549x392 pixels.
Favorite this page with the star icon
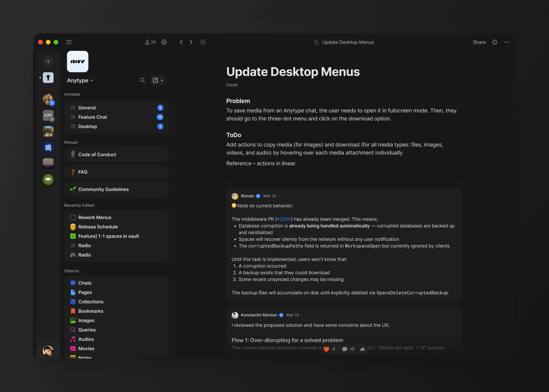495,42
